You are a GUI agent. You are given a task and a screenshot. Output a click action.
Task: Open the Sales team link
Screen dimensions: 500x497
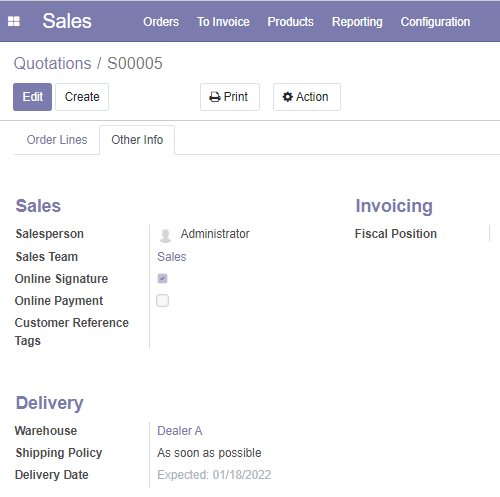(172, 257)
